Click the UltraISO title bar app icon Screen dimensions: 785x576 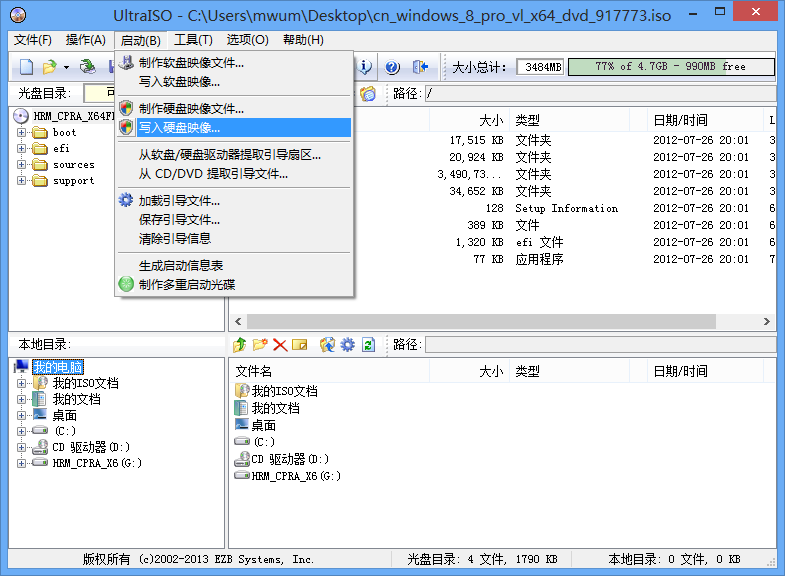click(x=18, y=16)
